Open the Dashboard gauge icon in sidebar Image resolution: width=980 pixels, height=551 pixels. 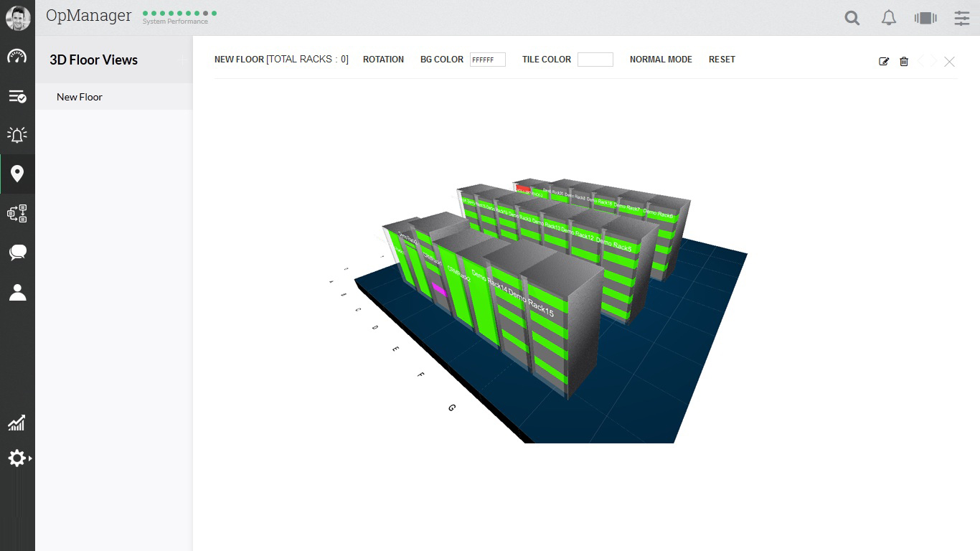17,56
